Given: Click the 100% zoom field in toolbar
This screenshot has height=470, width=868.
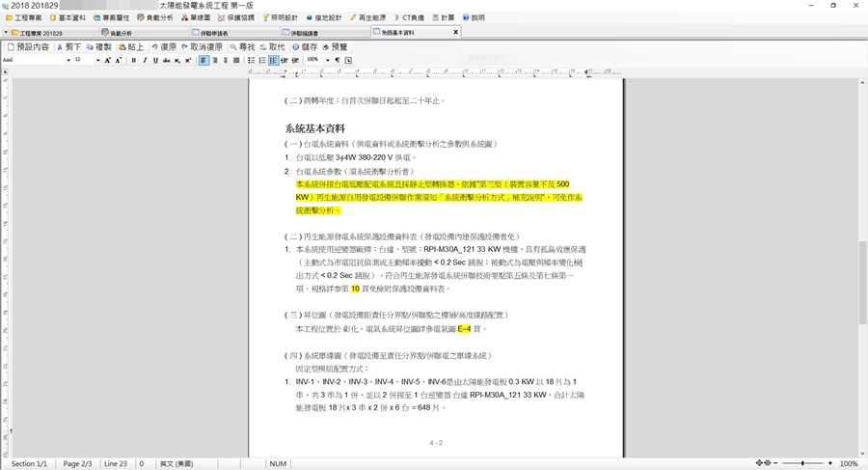Looking at the screenshot, I should pyautogui.click(x=315, y=61).
